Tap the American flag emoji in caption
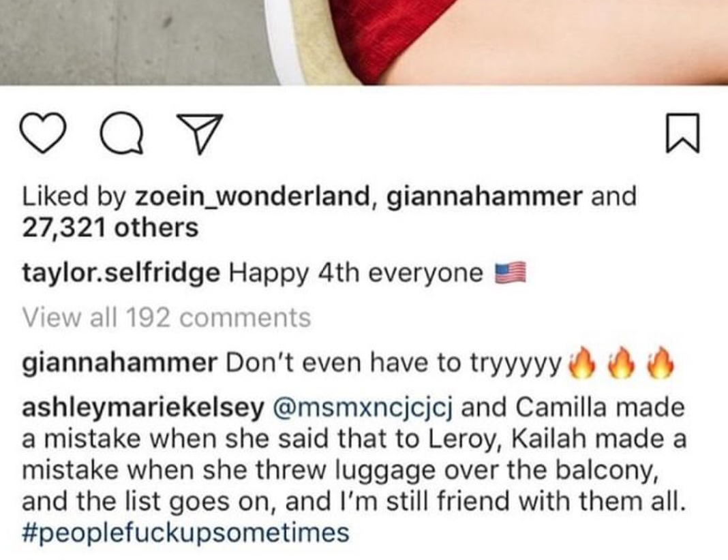Viewport: 728px width, 560px height. coord(511,273)
